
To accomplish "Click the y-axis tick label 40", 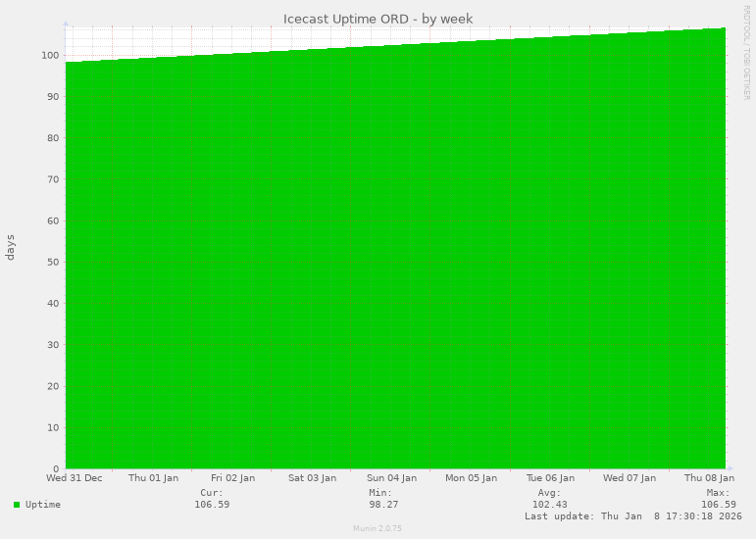I will coord(53,304).
